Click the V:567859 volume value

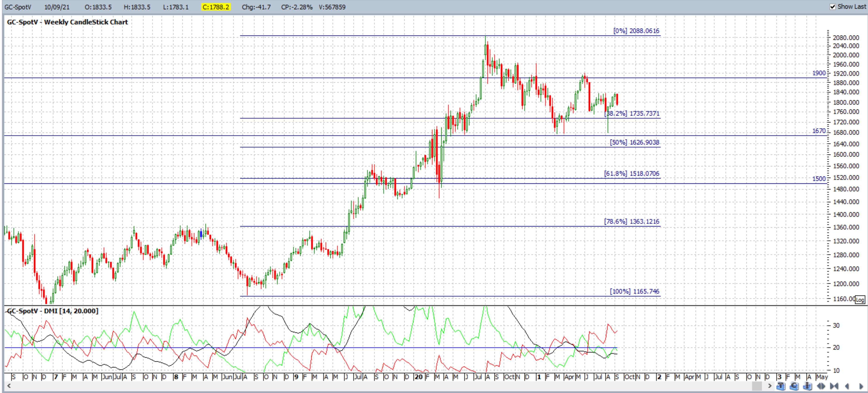click(332, 7)
